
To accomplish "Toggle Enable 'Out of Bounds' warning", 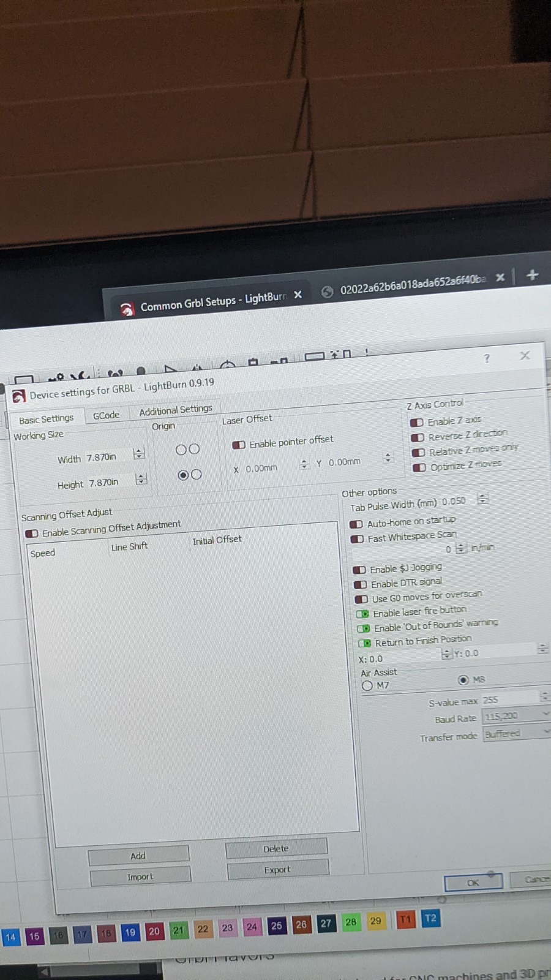I will click(364, 628).
